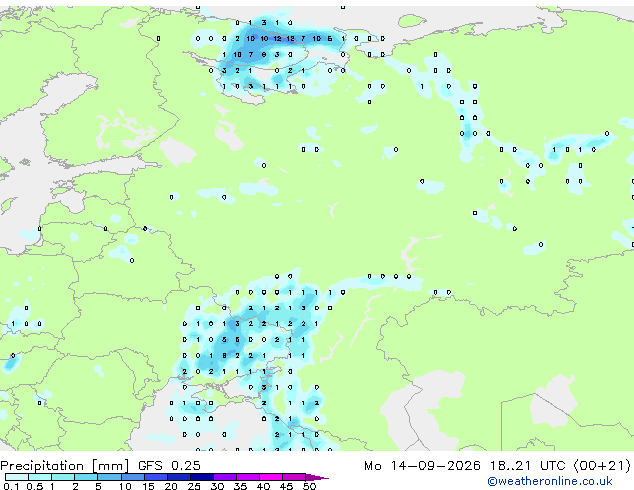
Task: Click the 10–15 mm legend color swatch
Action: 133,477
